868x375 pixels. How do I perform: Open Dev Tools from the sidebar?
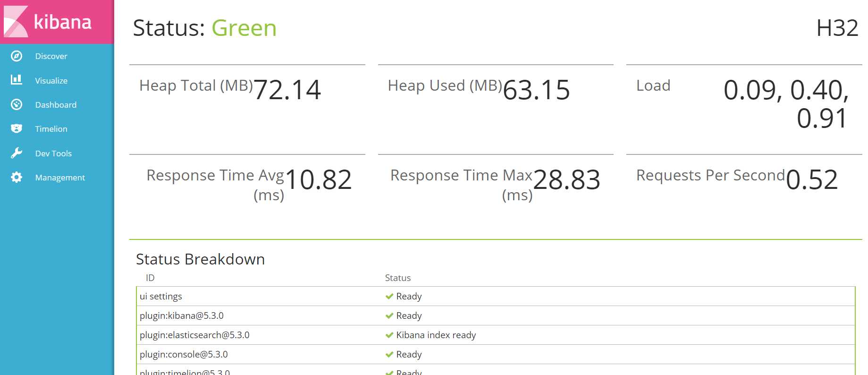[x=53, y=153]
